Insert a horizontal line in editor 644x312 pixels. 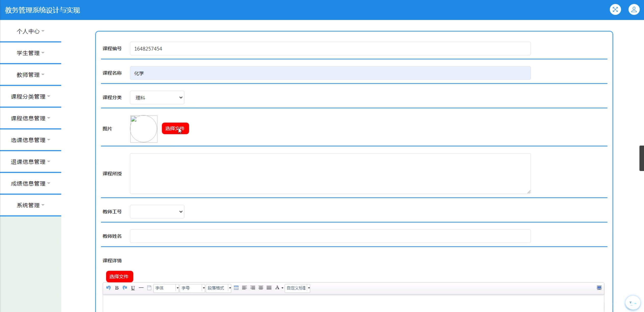pyautogui.click(x=141, y=288)
